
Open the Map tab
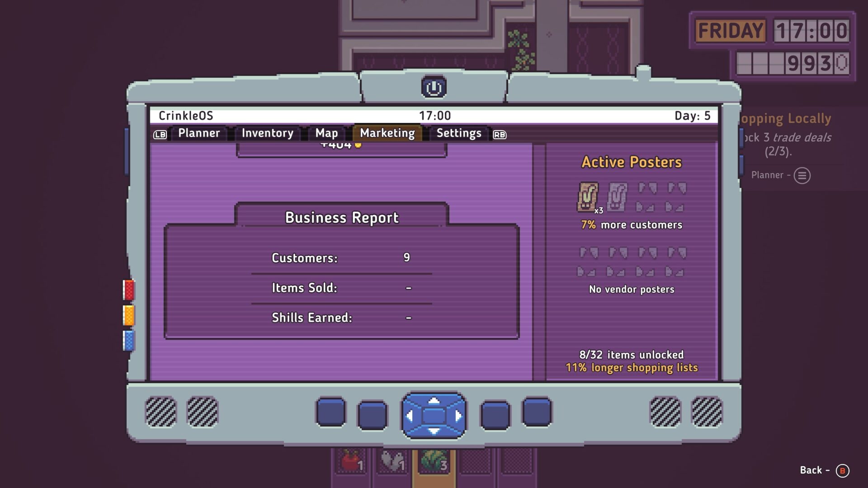[x=326, y=133]
